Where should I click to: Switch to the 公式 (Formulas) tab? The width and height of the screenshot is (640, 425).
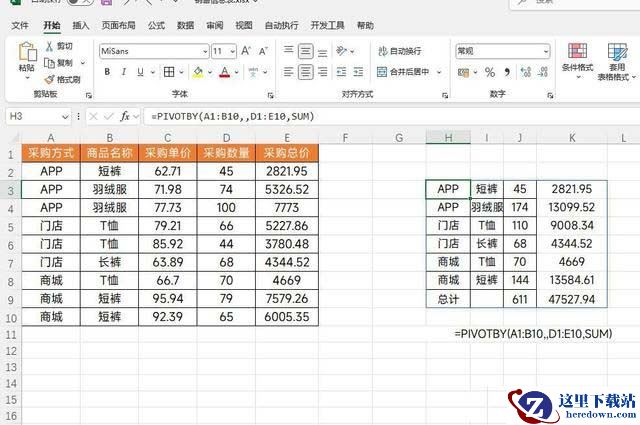[x=156, y=26]
